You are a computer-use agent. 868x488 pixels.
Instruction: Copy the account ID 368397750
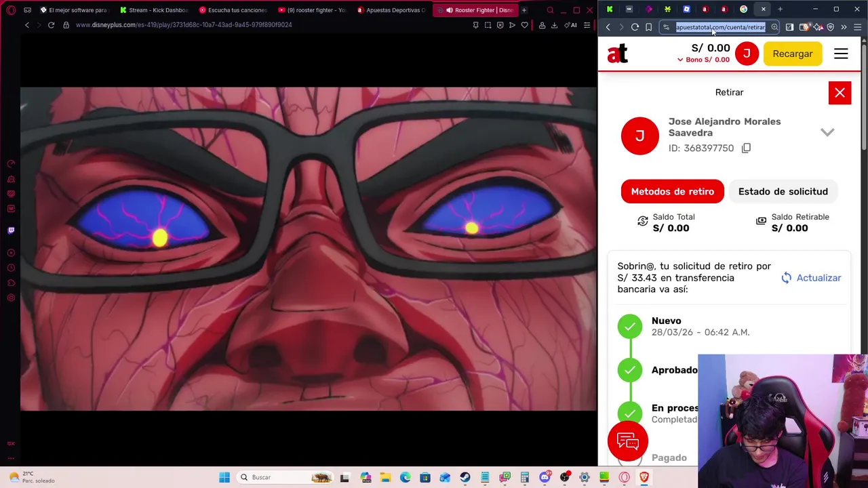pyautogui.click(x=746, y=148)
